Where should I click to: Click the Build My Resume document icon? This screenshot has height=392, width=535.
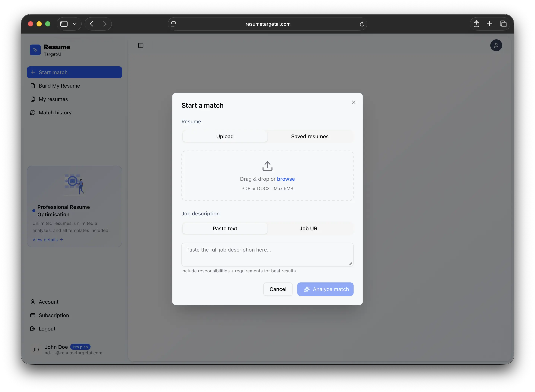pos(33,86)
